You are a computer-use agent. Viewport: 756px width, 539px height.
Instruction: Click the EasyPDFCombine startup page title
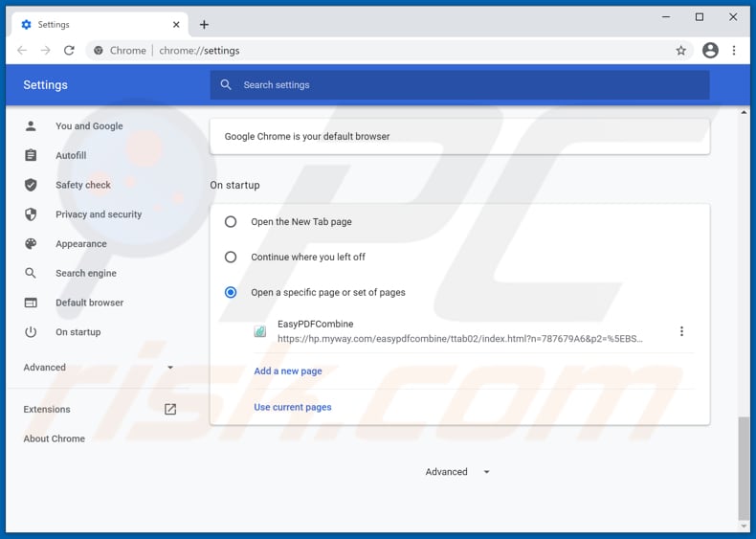pyautogui.click(x=316, y=324)
